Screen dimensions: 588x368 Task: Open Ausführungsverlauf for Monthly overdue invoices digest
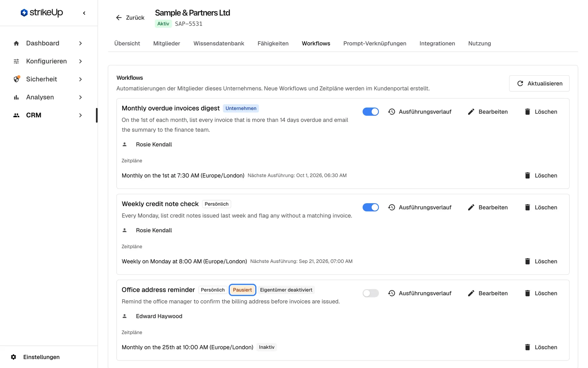coord(420,112)
